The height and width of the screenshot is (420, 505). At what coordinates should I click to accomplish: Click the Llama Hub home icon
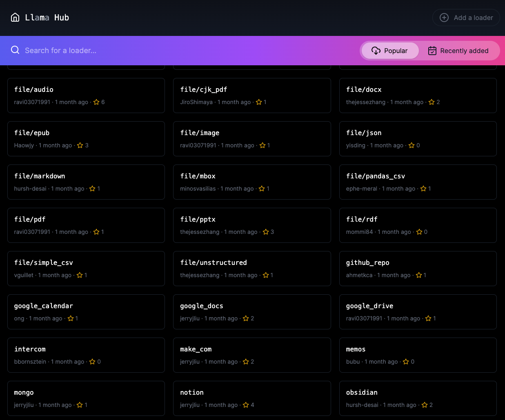pos(15,18)
